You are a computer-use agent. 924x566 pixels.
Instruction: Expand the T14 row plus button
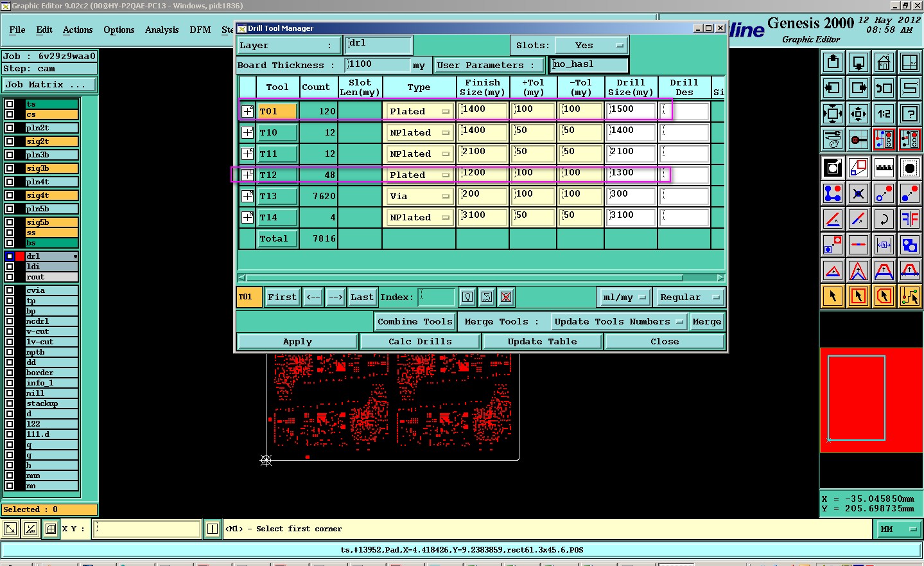click(x=247, y=217)
